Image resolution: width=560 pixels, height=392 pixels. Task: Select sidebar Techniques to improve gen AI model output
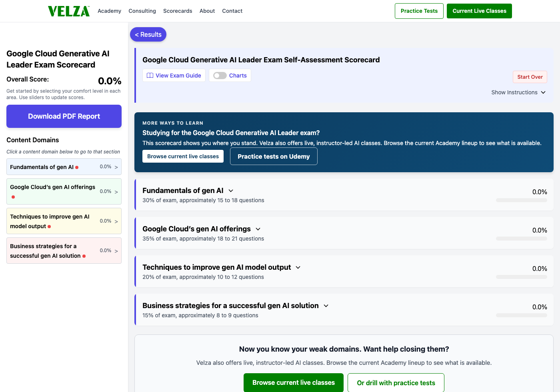pyautogui.click(x=64, y=221)
